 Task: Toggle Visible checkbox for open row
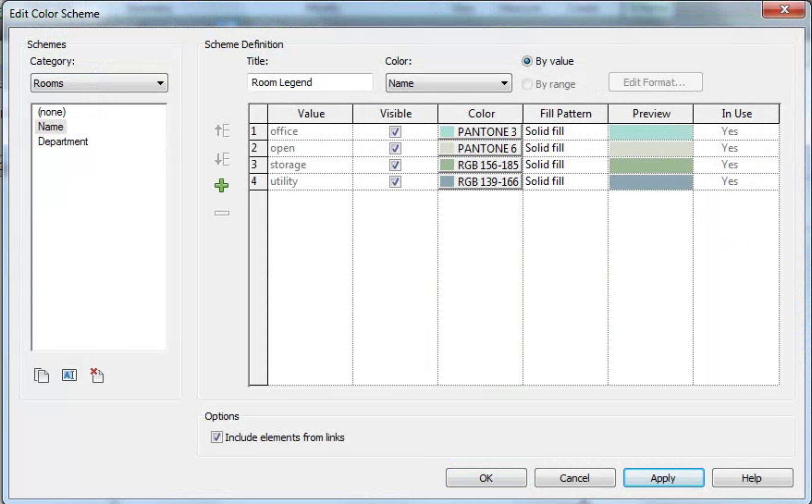point(395,148)
